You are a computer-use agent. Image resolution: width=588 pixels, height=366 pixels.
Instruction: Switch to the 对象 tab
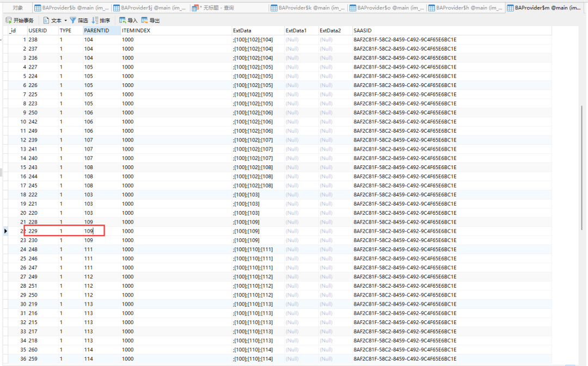coord(17,8)
